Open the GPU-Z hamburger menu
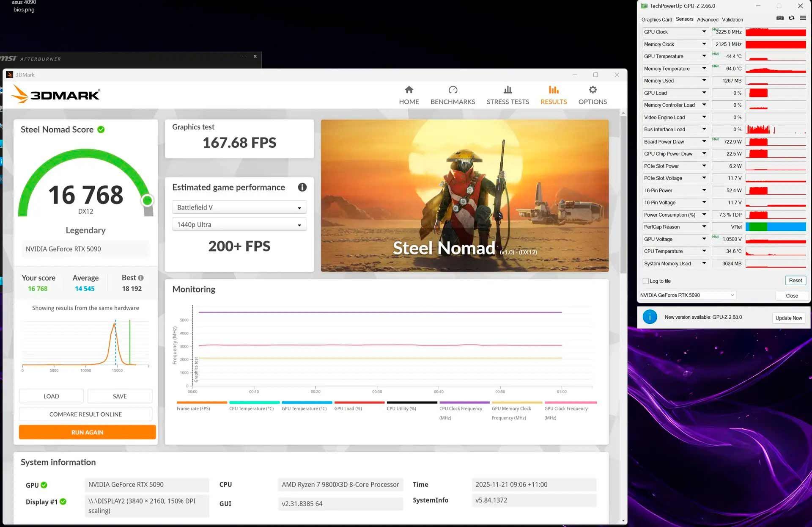Viewport: 812px width, 527px height. [802, 18]
